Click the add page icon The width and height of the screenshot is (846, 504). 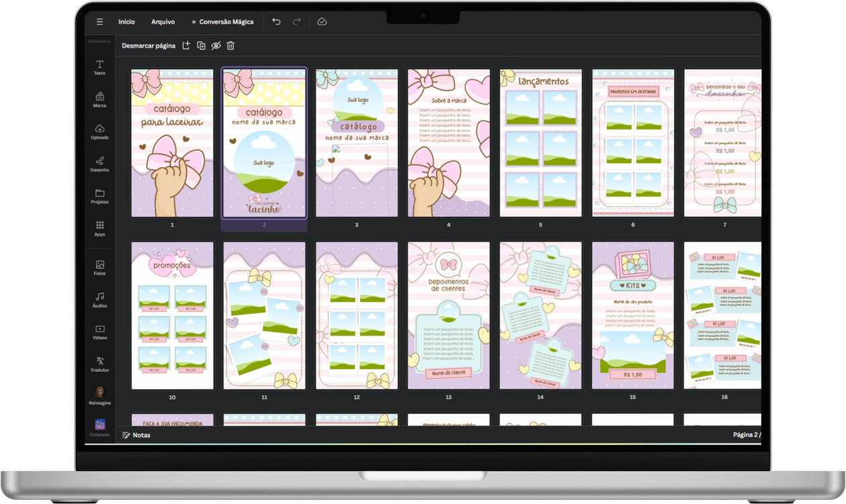click(186, 46)
